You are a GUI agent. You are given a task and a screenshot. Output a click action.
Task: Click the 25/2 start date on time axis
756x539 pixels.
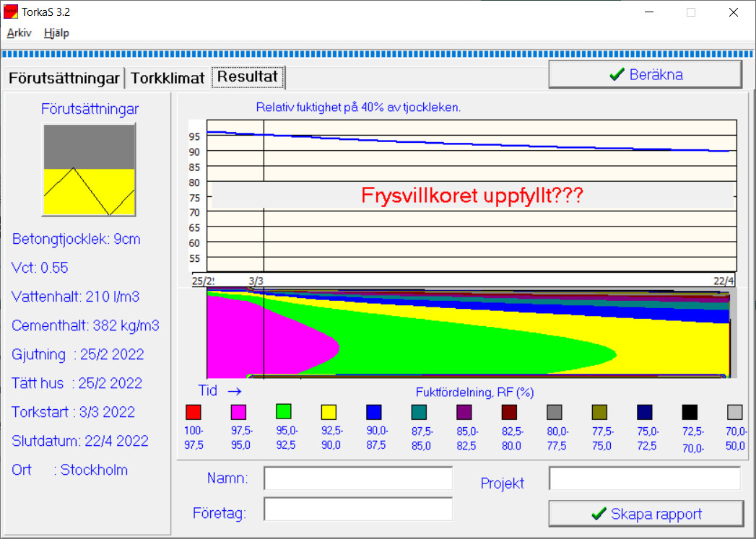coord(203,281)
